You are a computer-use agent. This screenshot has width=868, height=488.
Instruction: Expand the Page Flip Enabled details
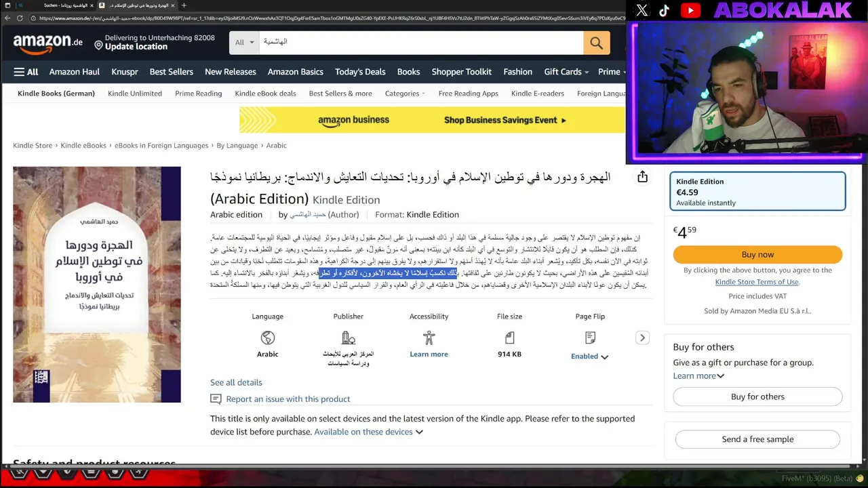point(589,357)
